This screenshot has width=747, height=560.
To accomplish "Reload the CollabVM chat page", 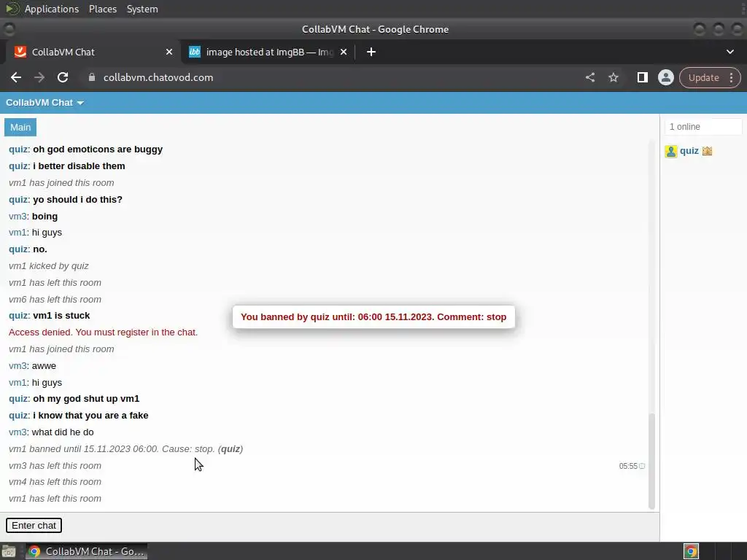I will click(63, 77).
